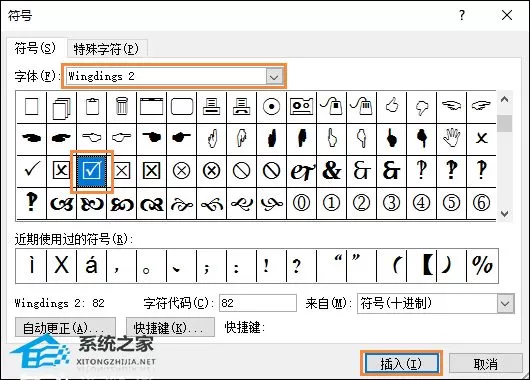Screen dimensions: 530x380
Task: Choose the bold ampersand symbol
Action: [x=331, y=171]
